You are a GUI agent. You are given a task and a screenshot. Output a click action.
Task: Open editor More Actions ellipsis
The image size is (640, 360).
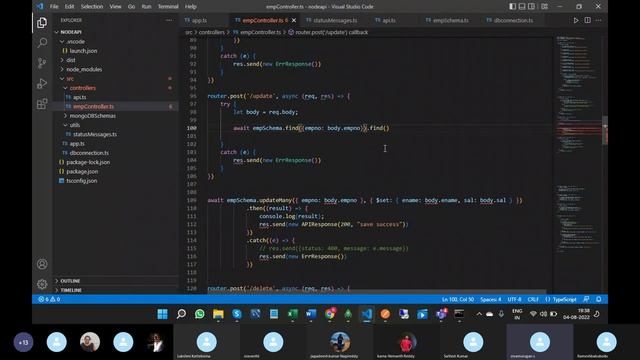(598, 20)
